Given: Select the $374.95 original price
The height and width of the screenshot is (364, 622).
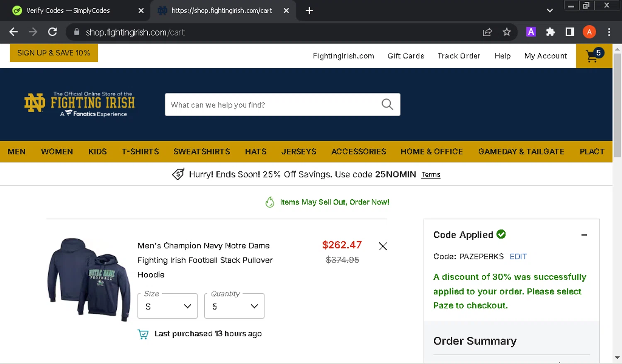Looking at the screenshot, I should tap(343, 260).
